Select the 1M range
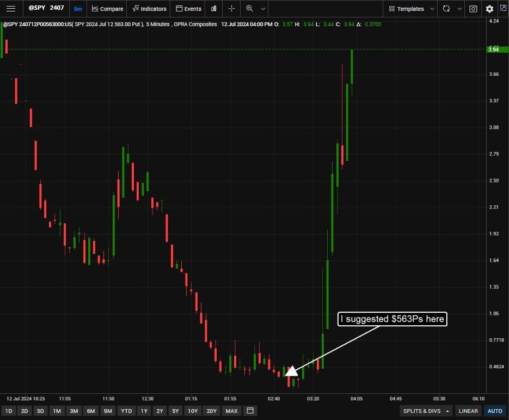Viewport: 509px width, 420px height. tap(57, 411)
